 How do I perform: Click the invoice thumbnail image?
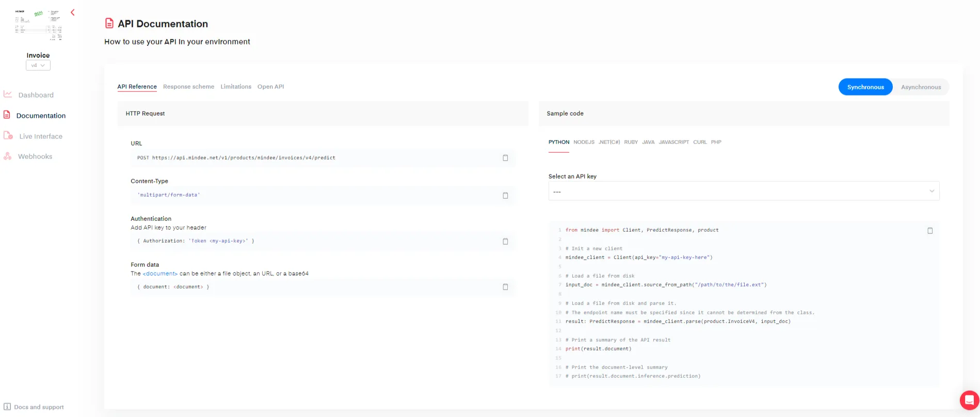38,25
